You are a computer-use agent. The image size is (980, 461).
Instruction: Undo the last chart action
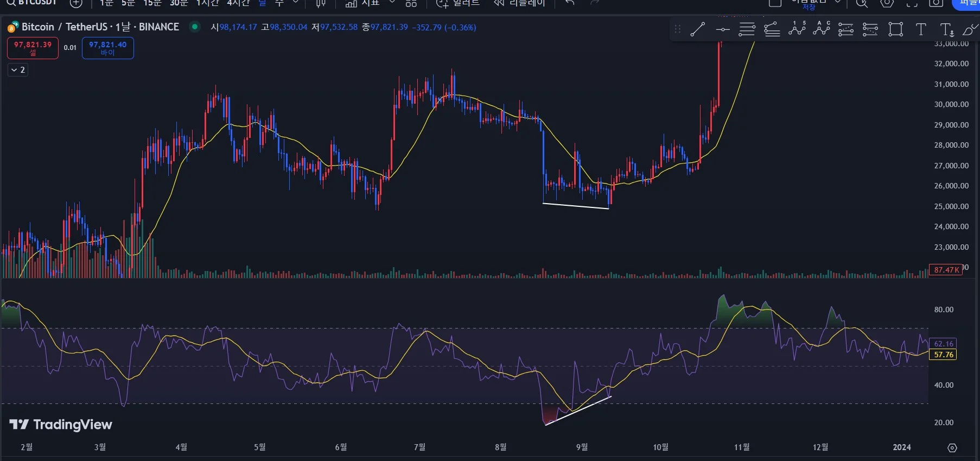click(570, 3)
